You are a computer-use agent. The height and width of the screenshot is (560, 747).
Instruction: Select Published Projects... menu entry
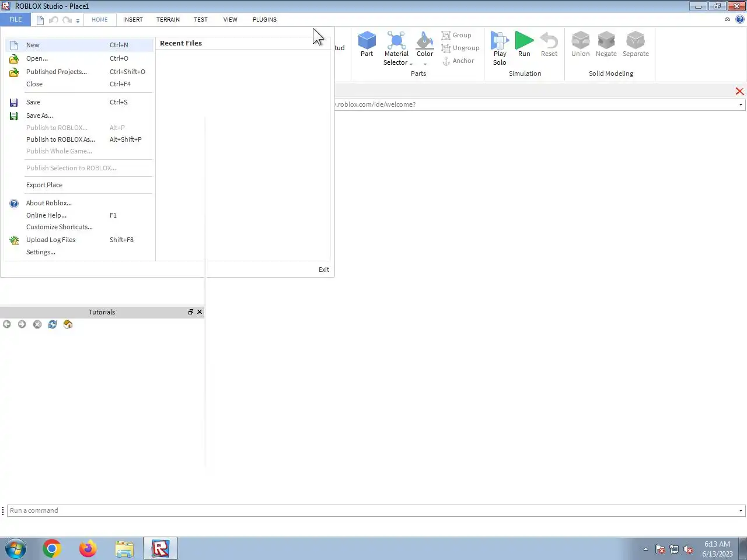[x=79, y=72]
